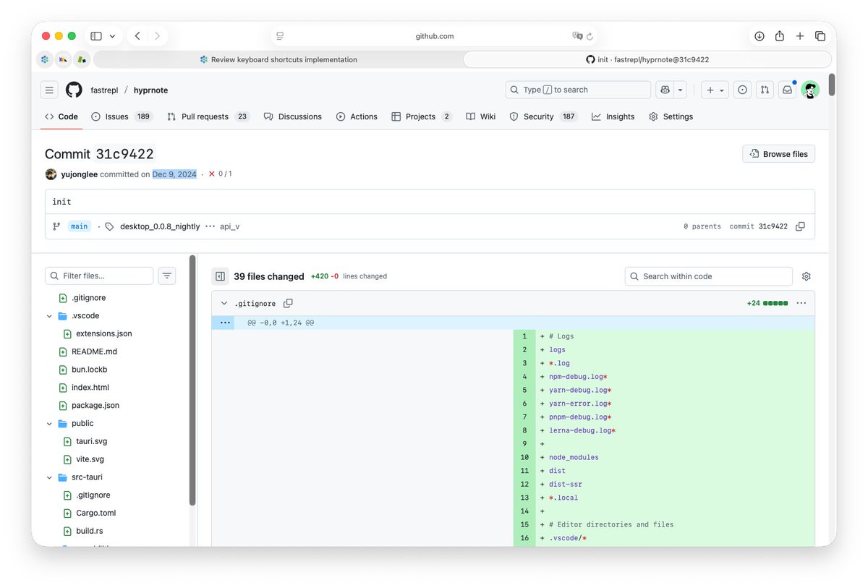Open the Projects tab

422,116
